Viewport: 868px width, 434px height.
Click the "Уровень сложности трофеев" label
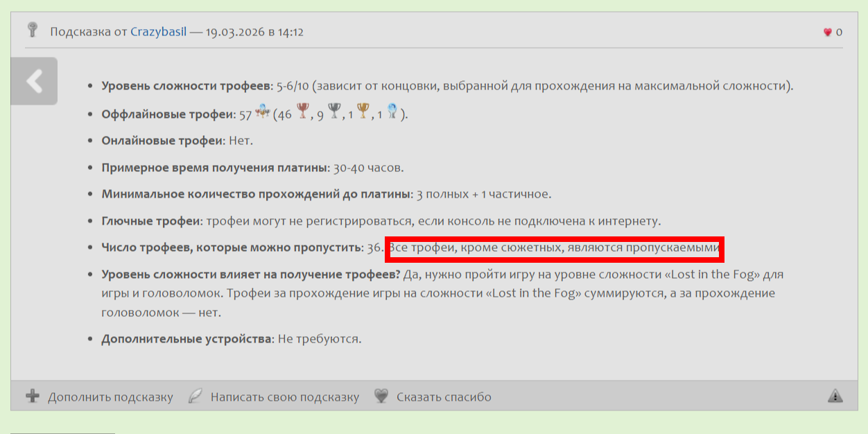pos(186,87)
